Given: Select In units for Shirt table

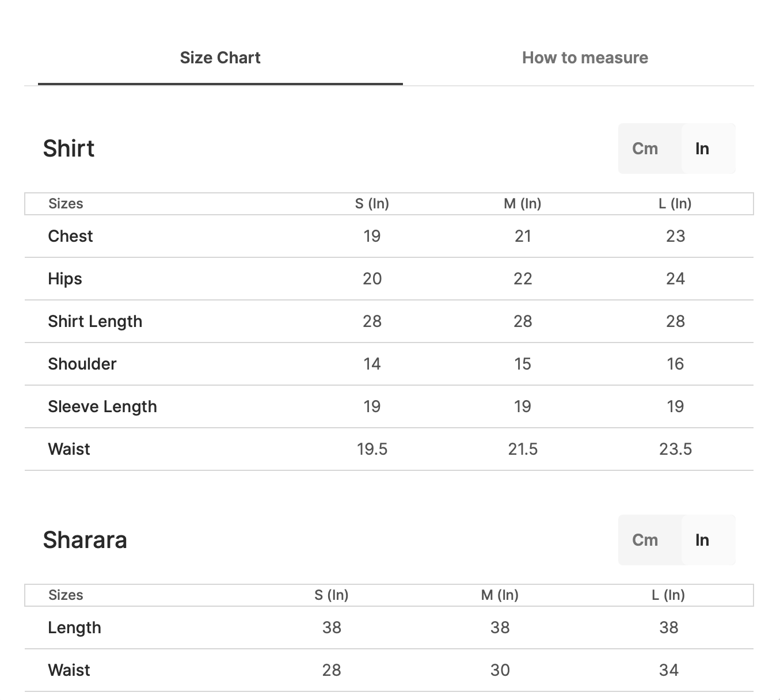Looking at the screenshot, I should tap(702, 149).
